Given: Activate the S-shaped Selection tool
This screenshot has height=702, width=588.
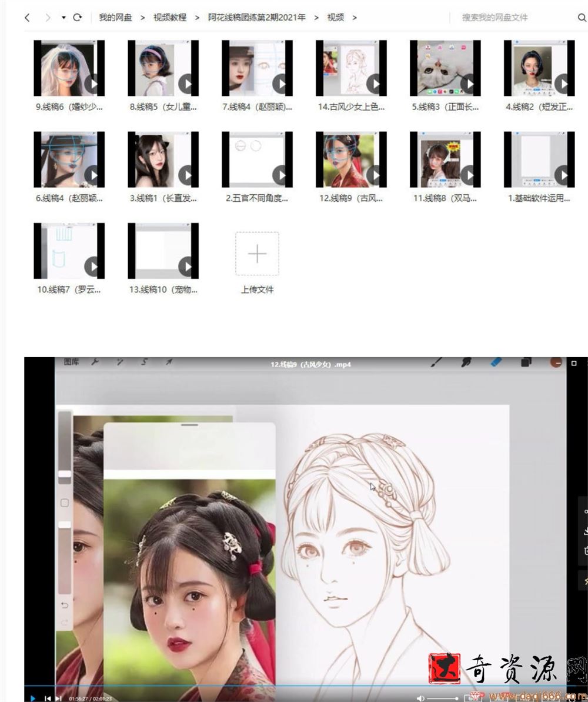Looking at the screenshot, I should [144, 362].
